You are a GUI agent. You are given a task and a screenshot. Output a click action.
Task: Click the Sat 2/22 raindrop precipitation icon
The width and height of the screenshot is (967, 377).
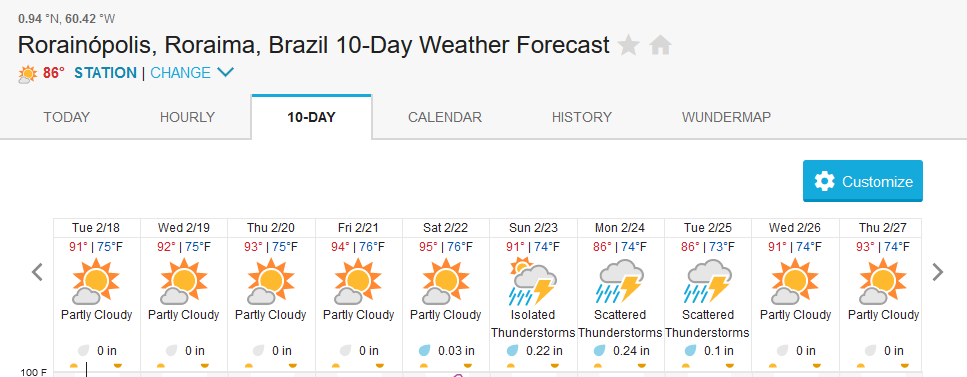click(x=425, y=350)
